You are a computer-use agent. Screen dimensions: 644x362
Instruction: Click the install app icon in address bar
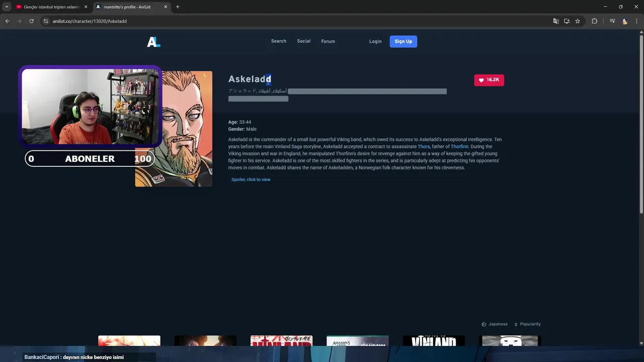pyautogui.click(x=567, y=21)
